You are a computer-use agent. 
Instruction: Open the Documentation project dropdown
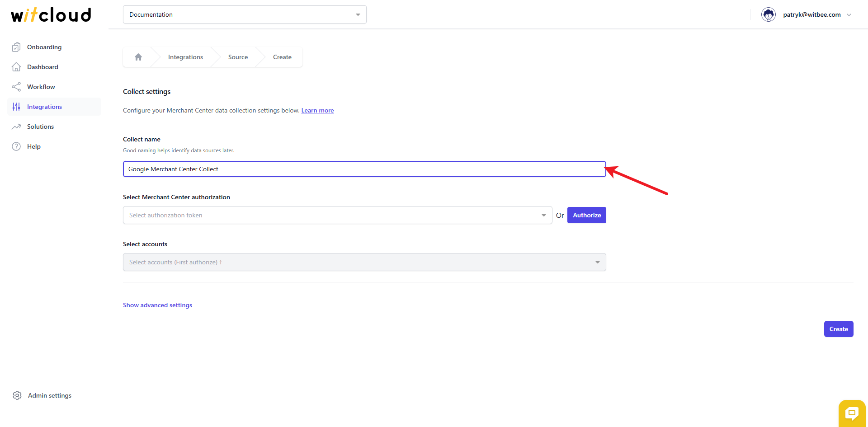coord(245,14)
